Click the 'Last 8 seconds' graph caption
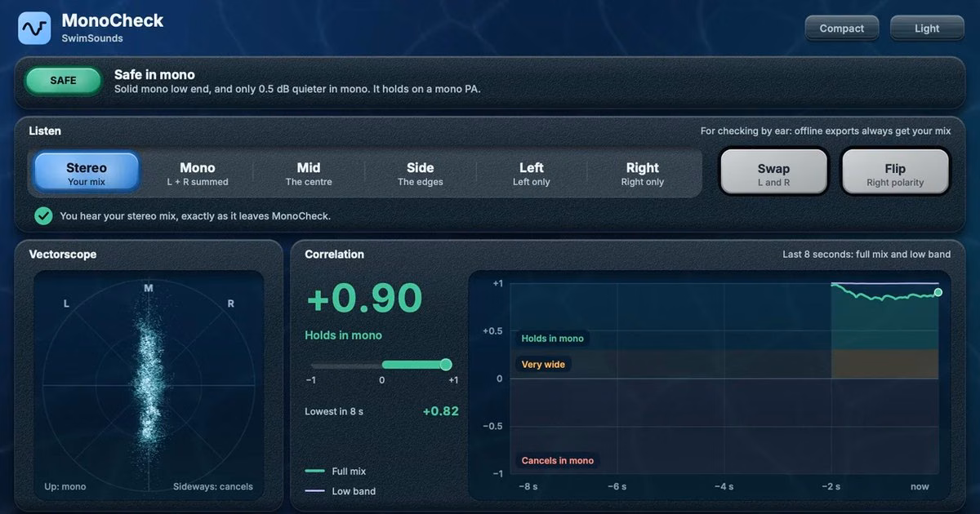Image resolution: width=980 pixels, height=514 pixels. (866, 255)
